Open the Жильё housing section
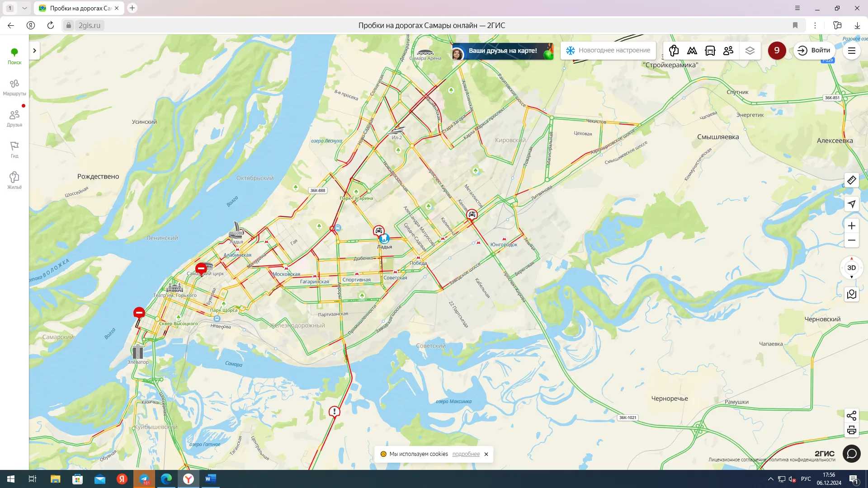868x488 pixels. point(14,180)
